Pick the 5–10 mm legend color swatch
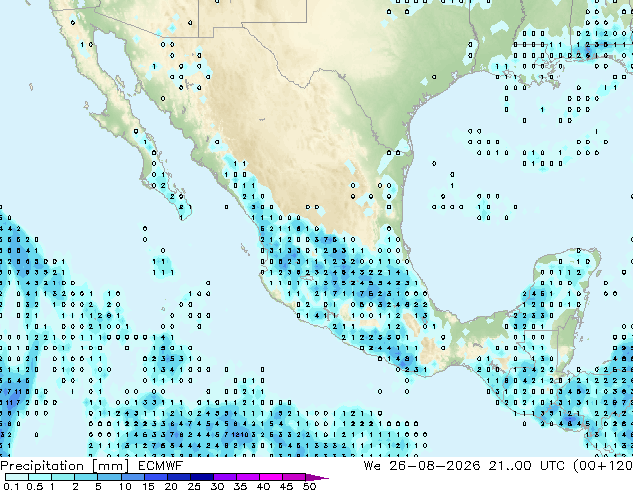The height and width of the screenshot is (490, 634). (109, 477)
